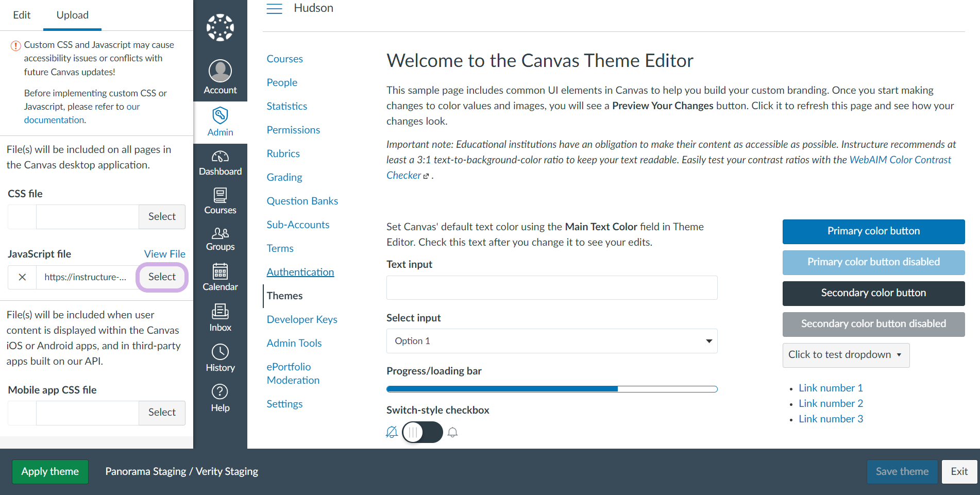Click Link number 3
Image resolution: width=980 pixels, height=495 pixels.
click(x=831, y=419)
